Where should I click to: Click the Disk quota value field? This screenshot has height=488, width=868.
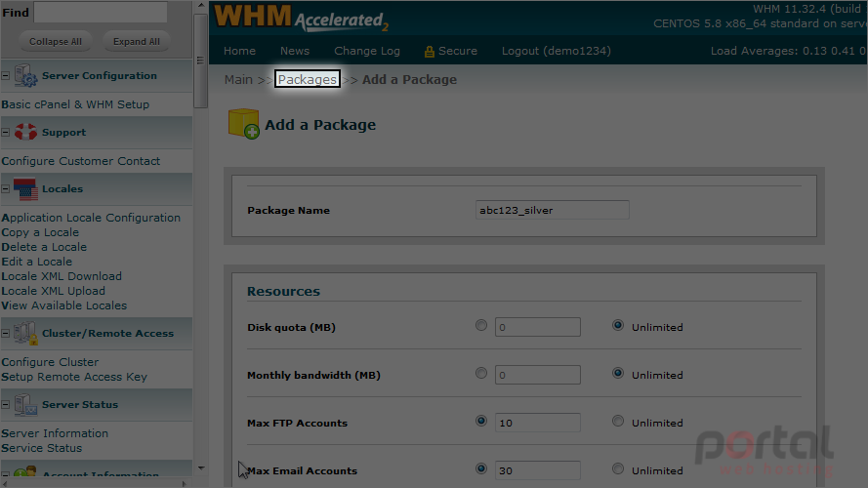coord(538,327)
